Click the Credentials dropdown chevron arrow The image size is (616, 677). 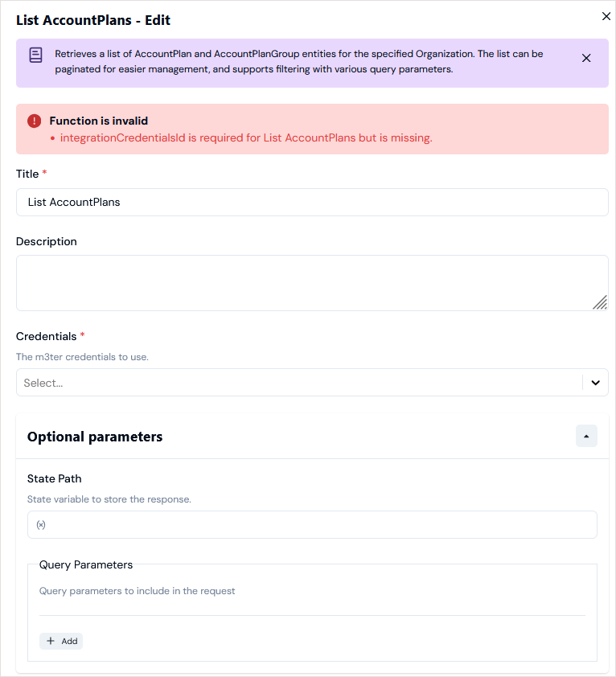pyautogui.click(x=595, y=383)
